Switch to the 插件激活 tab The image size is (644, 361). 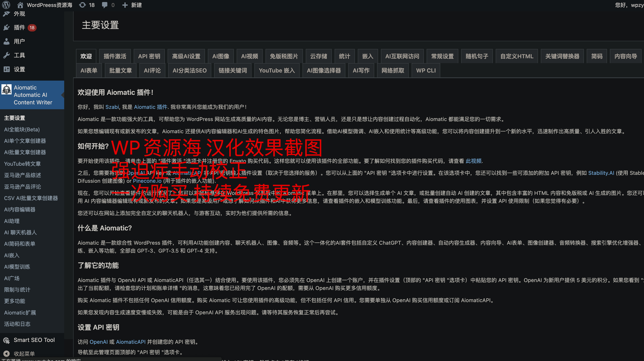(115, 56)
